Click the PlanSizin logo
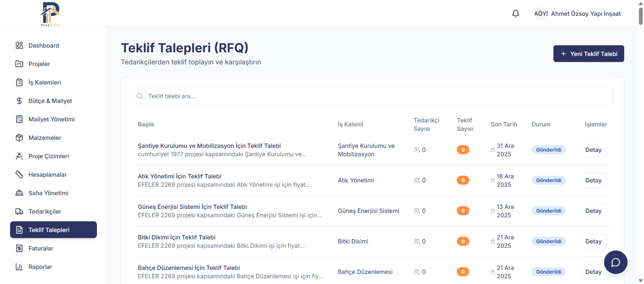Image resolution: width=644 pixels, height=284 pixels. (x=50, y=14)
